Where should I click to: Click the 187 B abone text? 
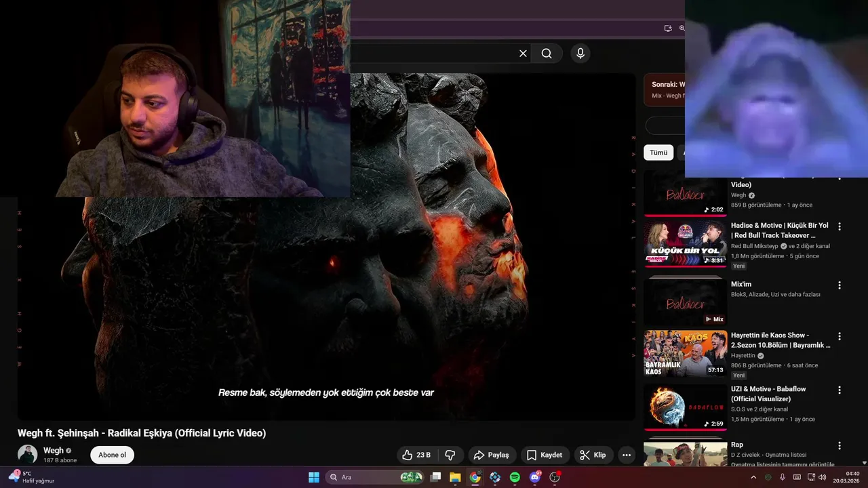[60, 461]
